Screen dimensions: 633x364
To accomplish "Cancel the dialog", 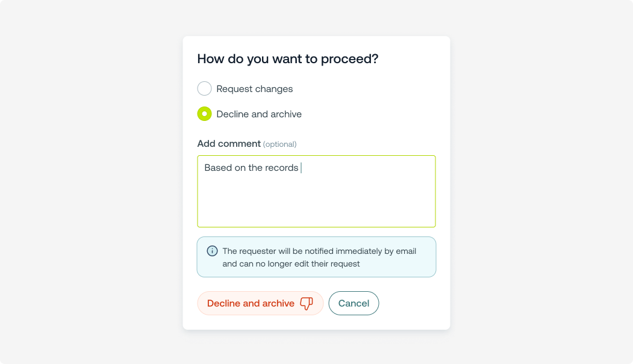I will (x=354, y=303).
